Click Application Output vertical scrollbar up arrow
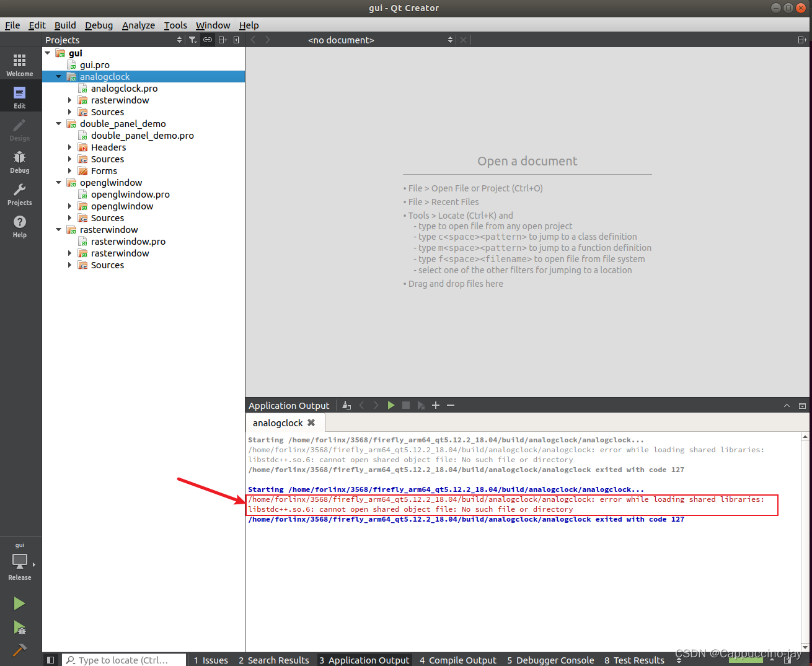 (805, 437)
